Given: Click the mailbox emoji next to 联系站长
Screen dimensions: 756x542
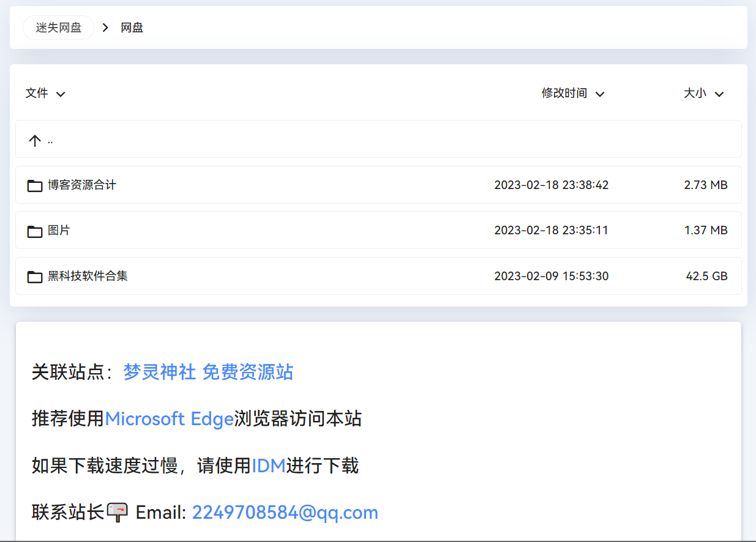Looking at the screenshot, I should pyautogui.click(x=117, y=512).
